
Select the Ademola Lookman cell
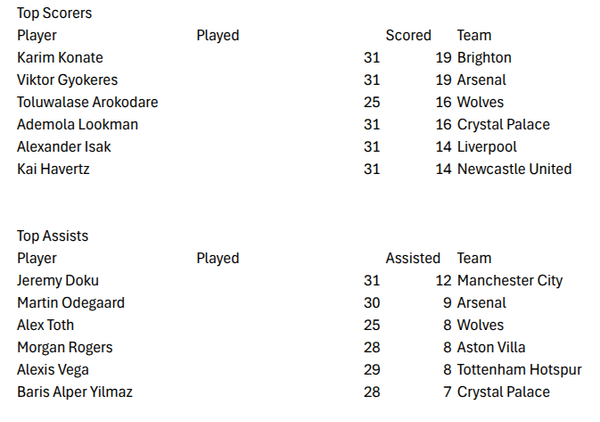[77, 125]
